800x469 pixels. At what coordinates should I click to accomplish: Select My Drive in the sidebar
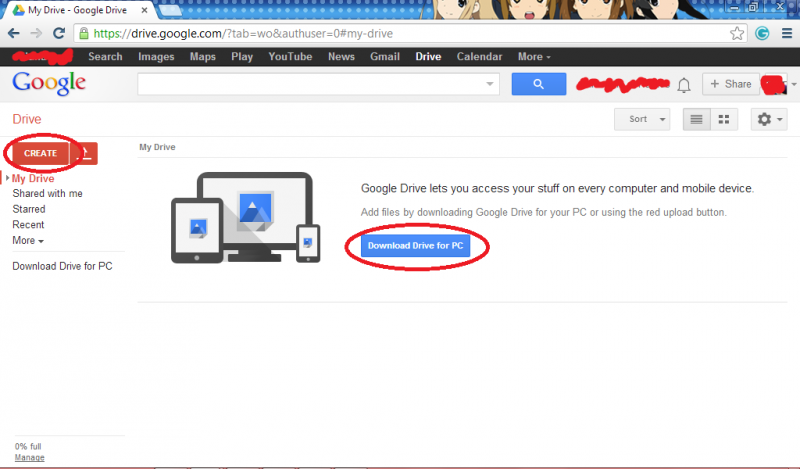pos(33,178)
